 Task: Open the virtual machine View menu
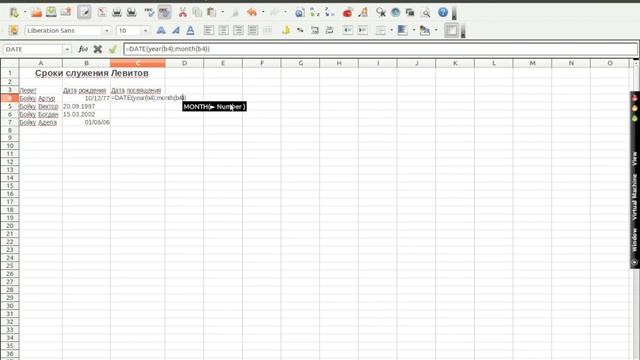pyautogui.click(x=635, y=159)
